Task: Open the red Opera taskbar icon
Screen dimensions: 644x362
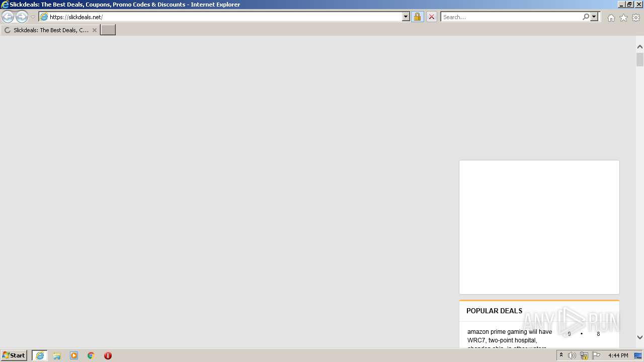Action: (x=108, y=355)
